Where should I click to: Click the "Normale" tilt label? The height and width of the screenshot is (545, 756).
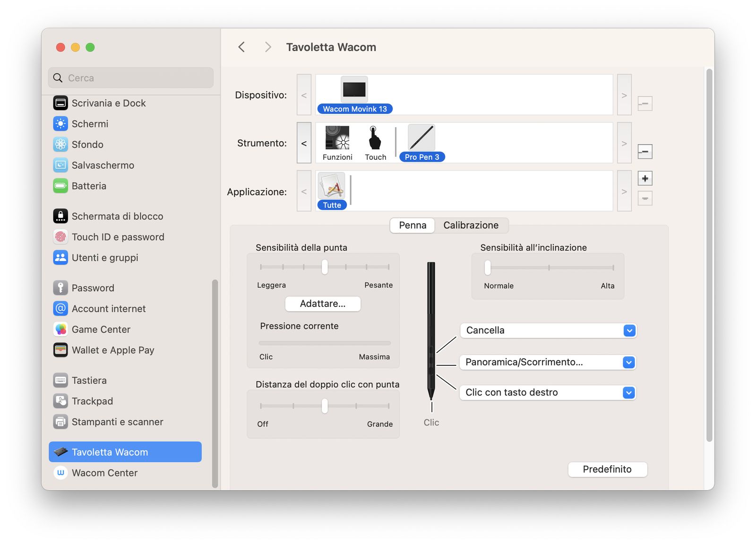498,286
